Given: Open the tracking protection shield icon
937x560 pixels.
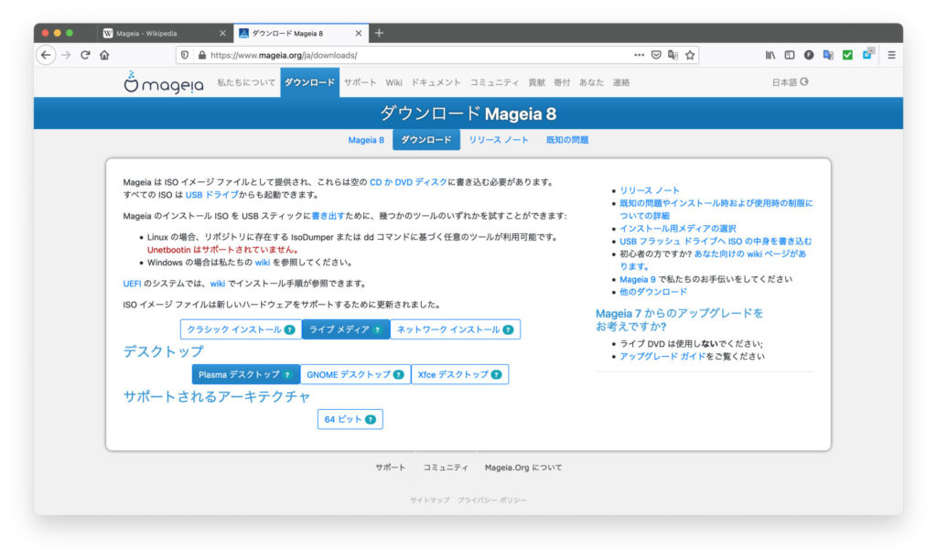Looking at the screenshot, I should [185, 55].
